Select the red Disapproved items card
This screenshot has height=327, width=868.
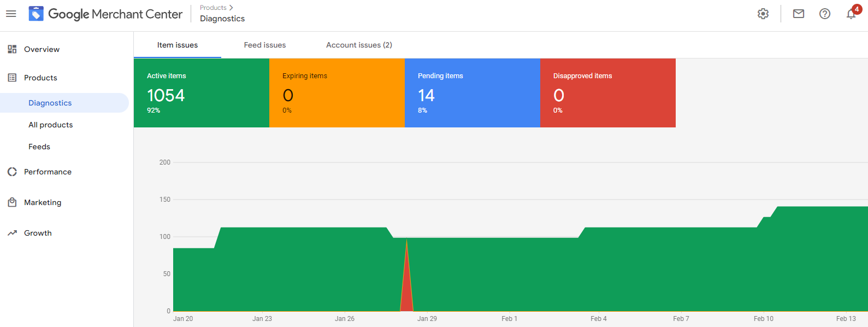click(608, 93)
